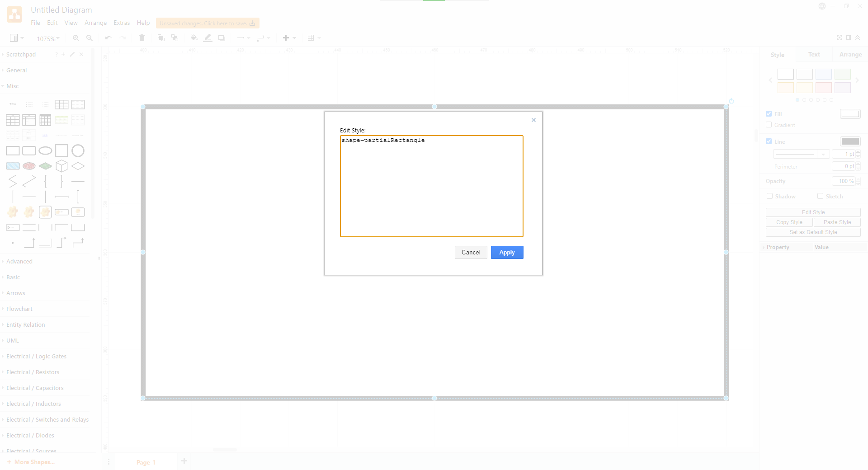This screenshot has width=868, height=470.
Task: Click the Redo icon on the toolbar
Action: 123,38
